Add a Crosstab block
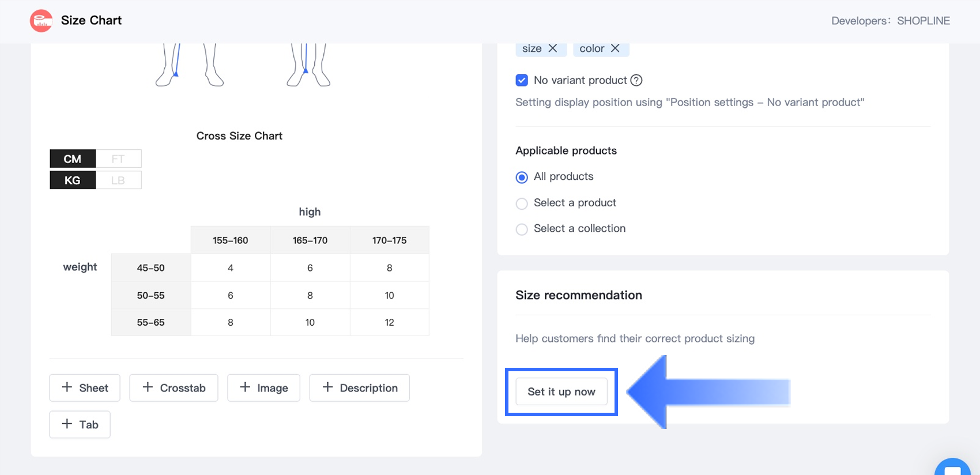 174,388
